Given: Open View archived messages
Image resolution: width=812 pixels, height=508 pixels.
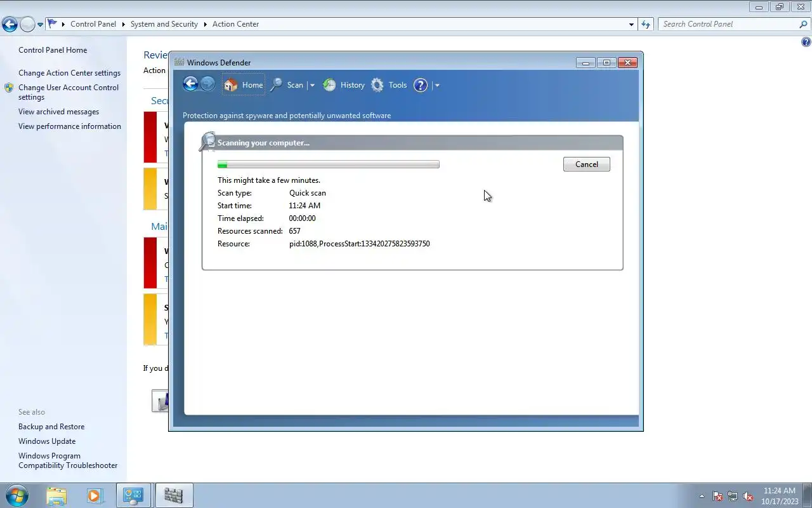Looking at the screenshot, I should (x=58, y=112).
